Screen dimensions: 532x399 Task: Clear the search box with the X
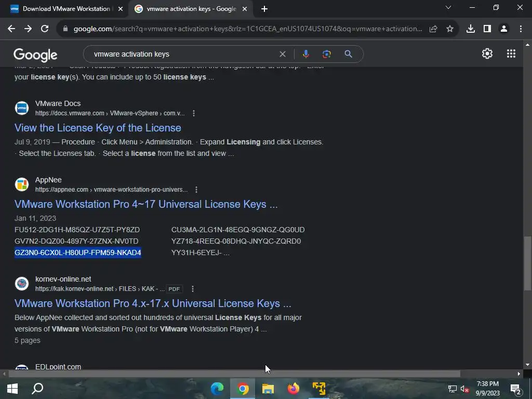[282, 54]
